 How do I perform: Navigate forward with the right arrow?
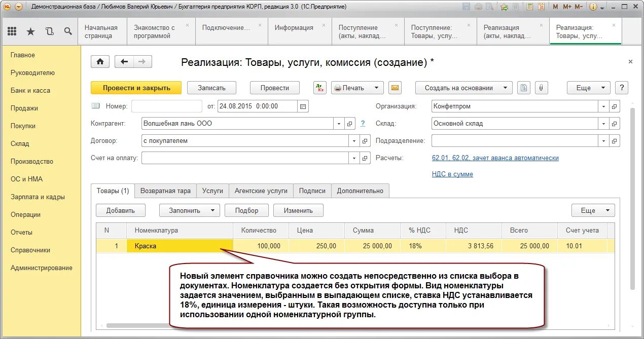142,62
